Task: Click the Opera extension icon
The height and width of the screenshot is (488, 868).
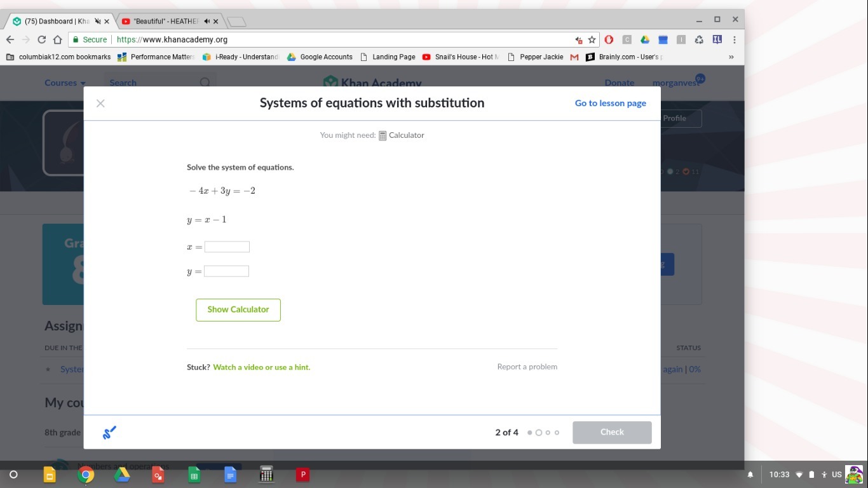Action: pos(609,39)
